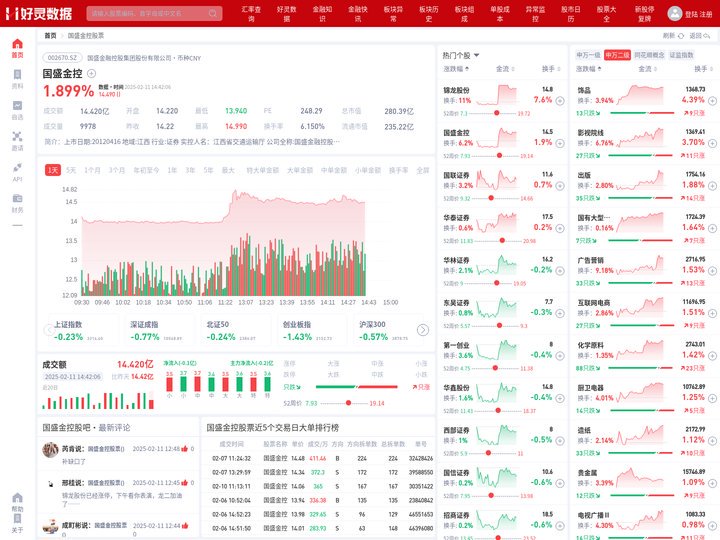Viewport: 720px width, 540px height.
Task: Click plus icon beside 华泰证券
Action: (560, 228)
